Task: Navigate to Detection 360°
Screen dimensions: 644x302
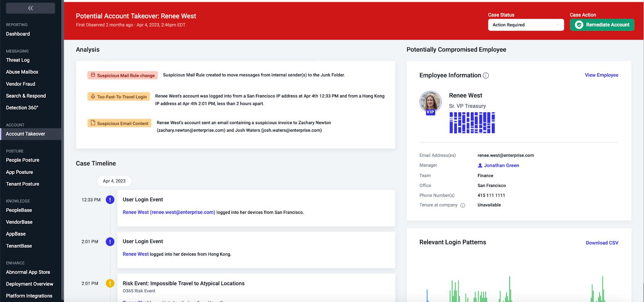Action: click(22, 108)
